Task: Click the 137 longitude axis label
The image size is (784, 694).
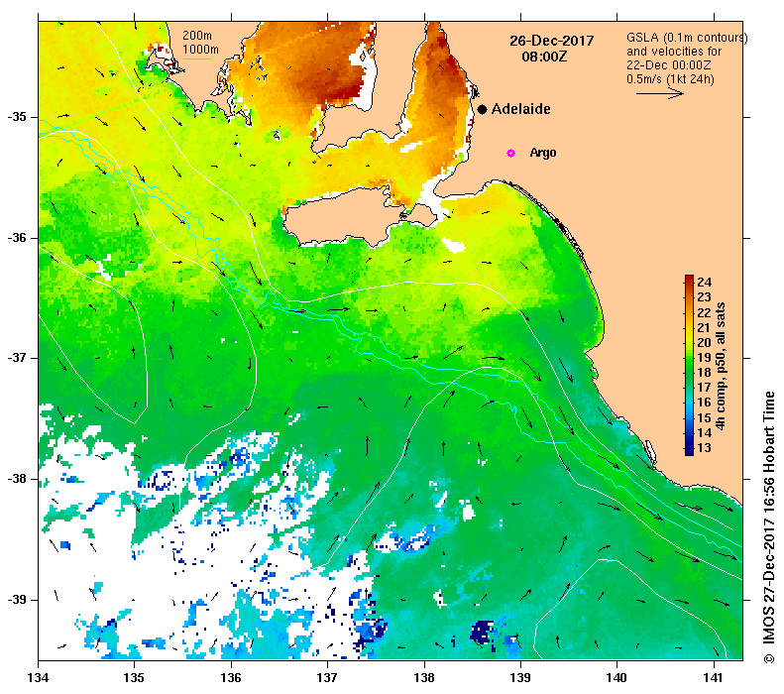Action: (x=327, y=678)
